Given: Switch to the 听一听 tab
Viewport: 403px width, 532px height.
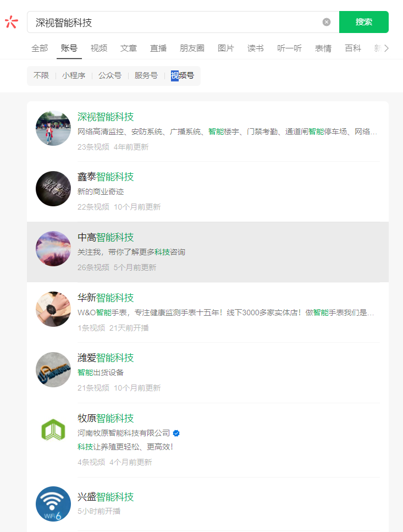Looking at the screenshot, I should click(289, 48).
